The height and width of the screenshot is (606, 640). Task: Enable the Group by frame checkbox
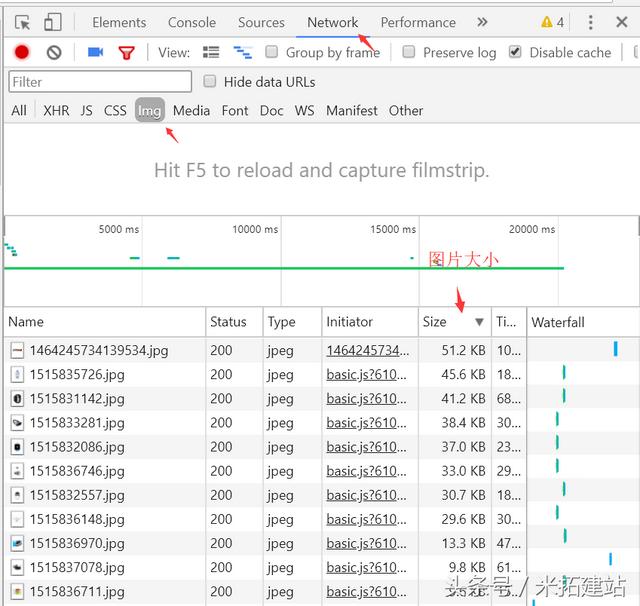point(272,52)
